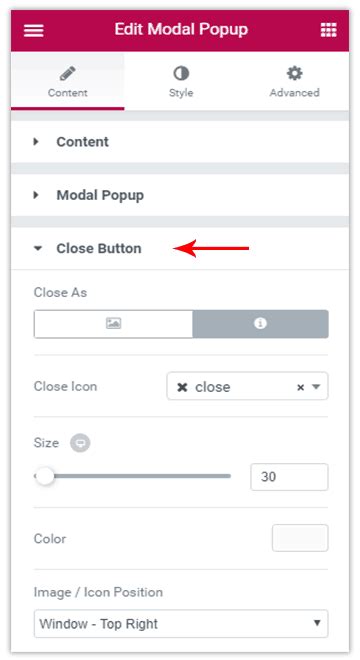Click the responsive device icon beside Size
360x660 pixels.
tap(80, 443)
